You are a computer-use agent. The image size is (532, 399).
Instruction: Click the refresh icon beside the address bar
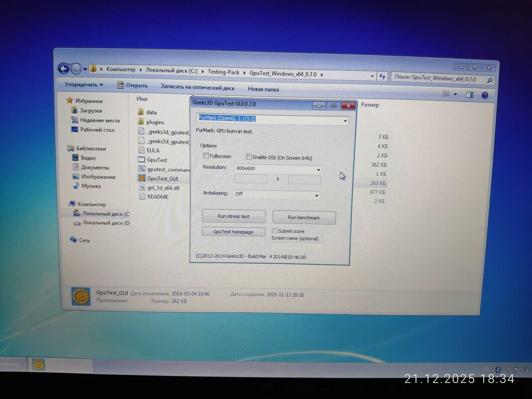[x=382, y=76]
